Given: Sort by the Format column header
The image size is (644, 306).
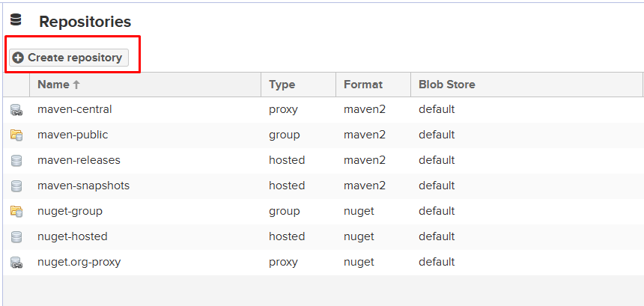Looking at the screenshot, I should [363, 85].
